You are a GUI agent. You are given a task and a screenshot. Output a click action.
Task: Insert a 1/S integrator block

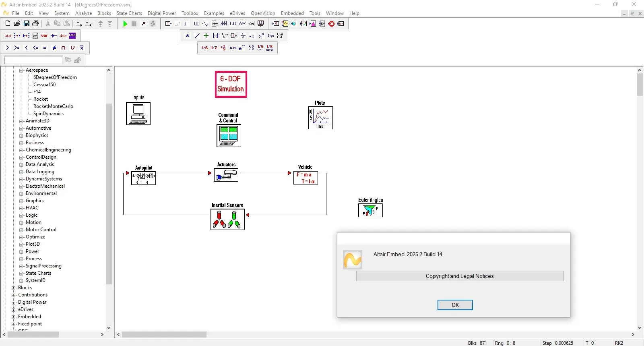tap(205, 48)
